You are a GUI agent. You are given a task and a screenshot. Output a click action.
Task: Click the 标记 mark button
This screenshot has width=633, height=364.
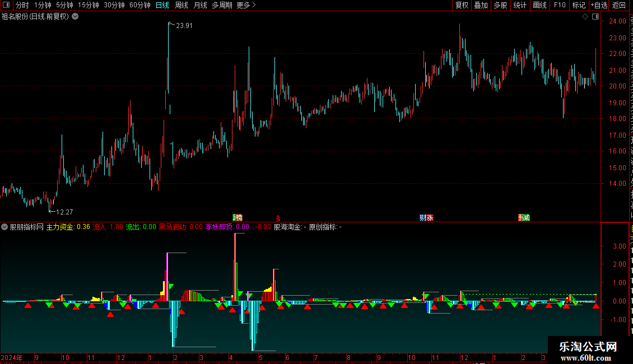point(579,5)
